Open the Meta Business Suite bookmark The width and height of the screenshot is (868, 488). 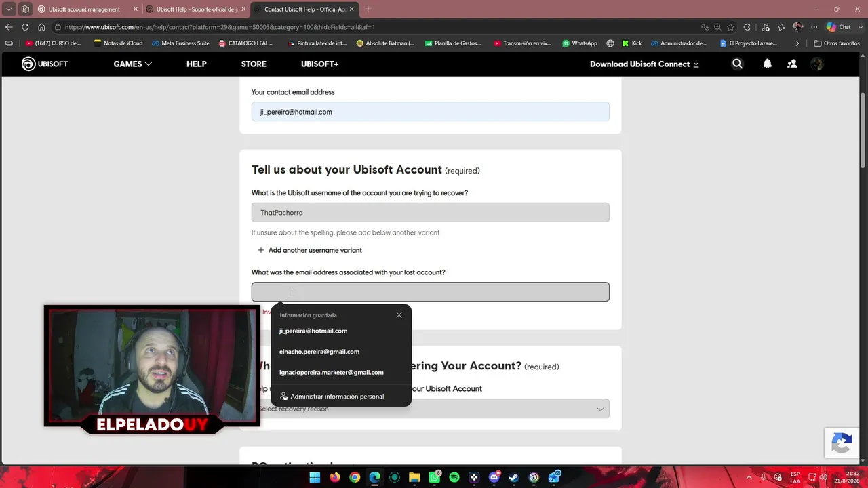(x=180, y=43)
